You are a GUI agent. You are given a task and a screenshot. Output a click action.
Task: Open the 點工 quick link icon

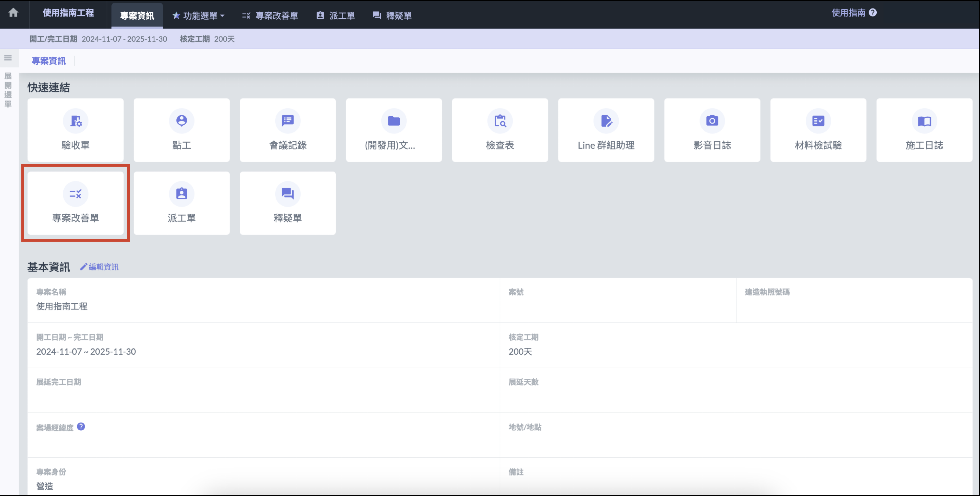(181, 121)
